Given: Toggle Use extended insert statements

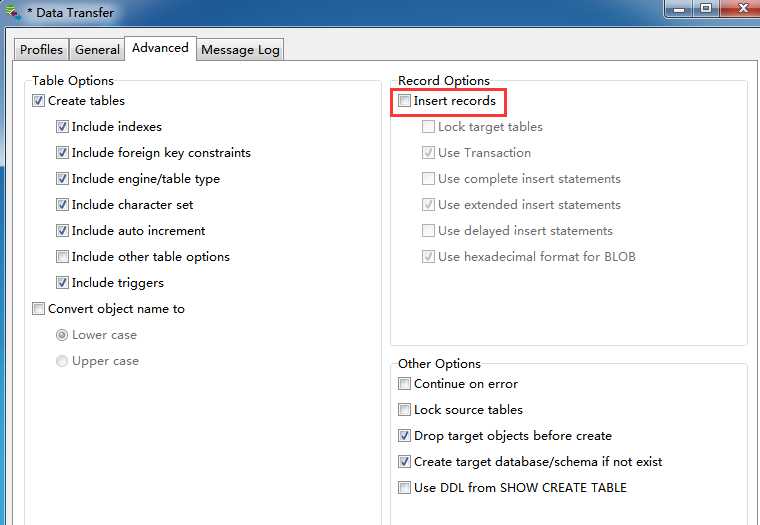Looking at the screenshot, I should (x=428, y=205).
